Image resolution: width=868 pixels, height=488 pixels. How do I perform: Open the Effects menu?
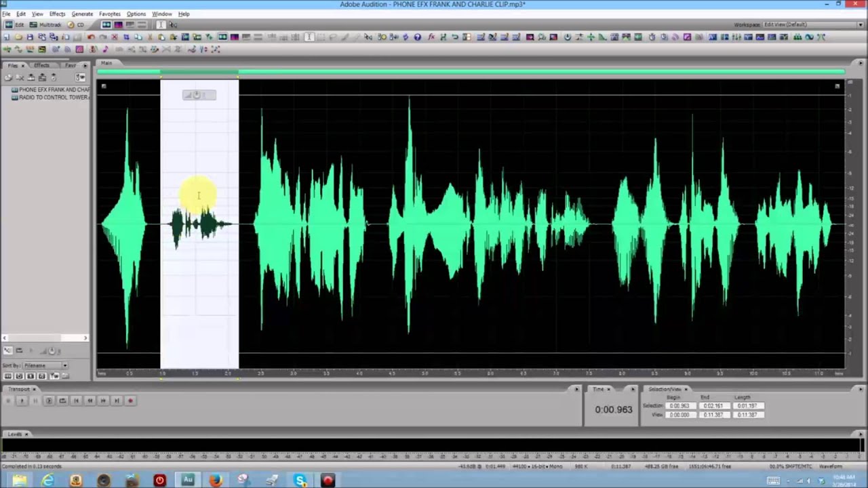pyautogui.click(x=57, y=14)
